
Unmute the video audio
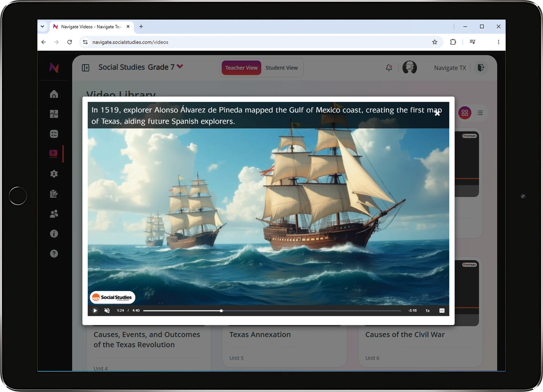107,311
